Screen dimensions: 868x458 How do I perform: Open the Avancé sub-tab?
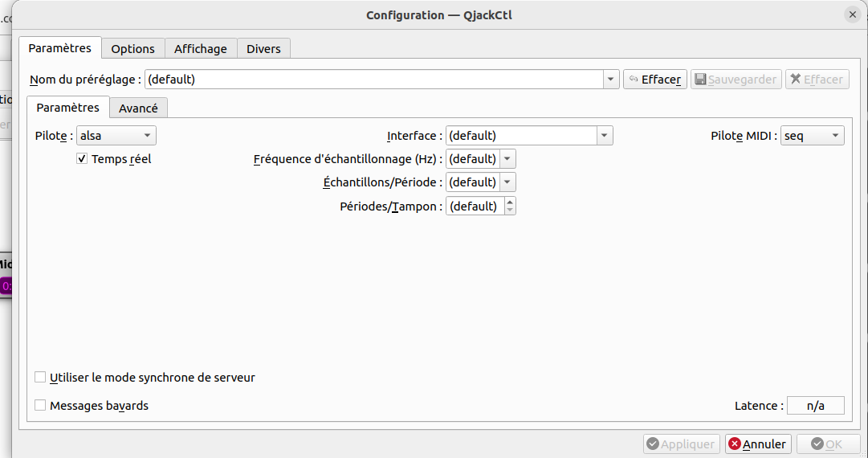point(138,108)
